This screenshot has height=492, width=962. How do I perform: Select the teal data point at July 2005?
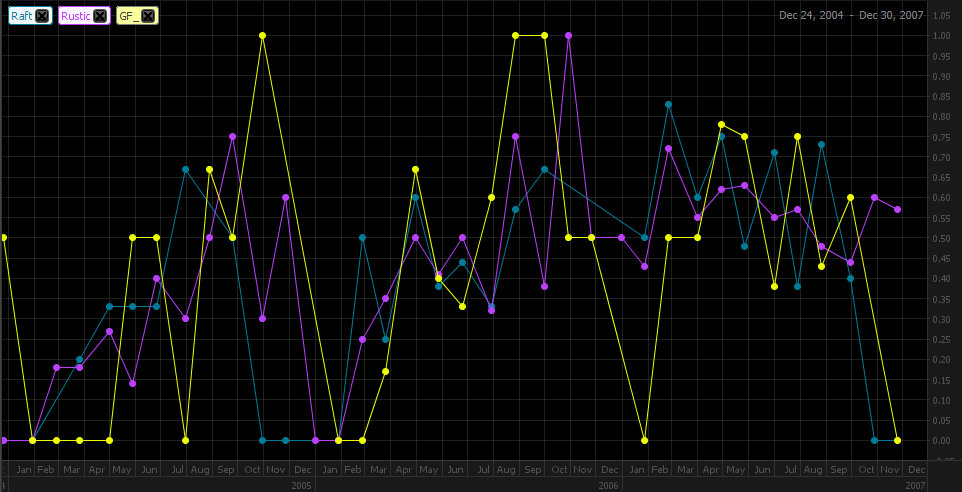click(x=185, y=170)
